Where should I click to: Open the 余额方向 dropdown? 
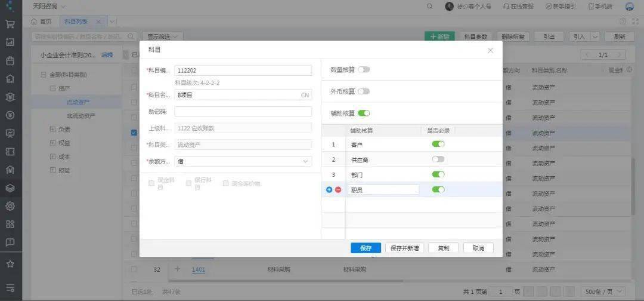(x=243, y=161)
